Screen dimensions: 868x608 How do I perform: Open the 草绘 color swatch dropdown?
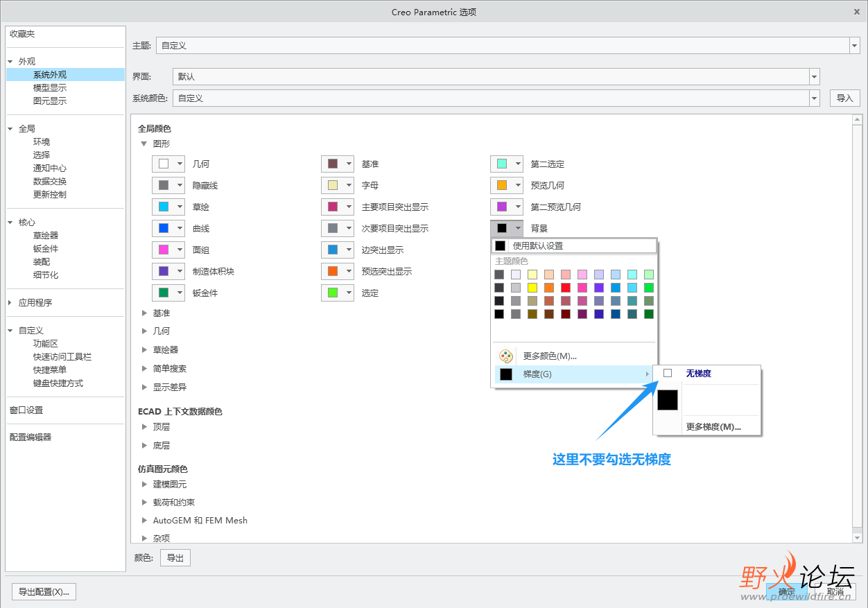coord(168,207)
